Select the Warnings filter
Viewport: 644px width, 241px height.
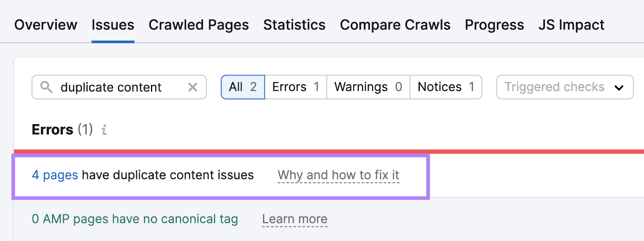367,87
